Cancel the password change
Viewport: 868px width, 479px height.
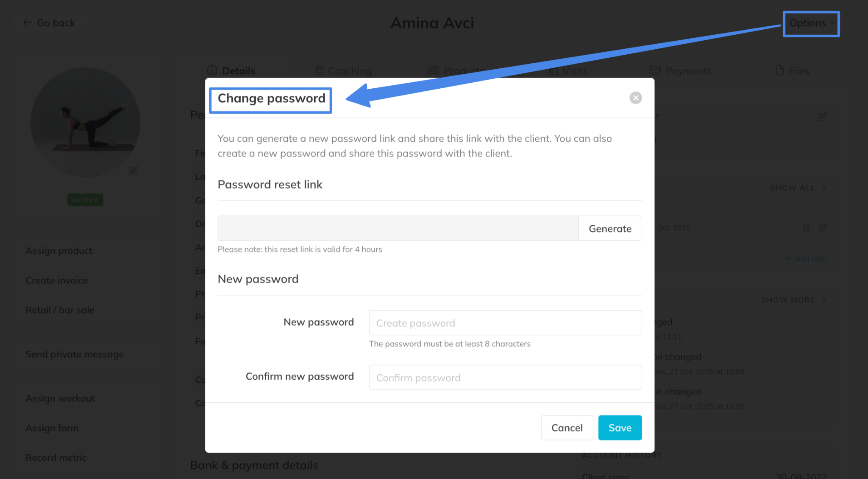(567, 428)
